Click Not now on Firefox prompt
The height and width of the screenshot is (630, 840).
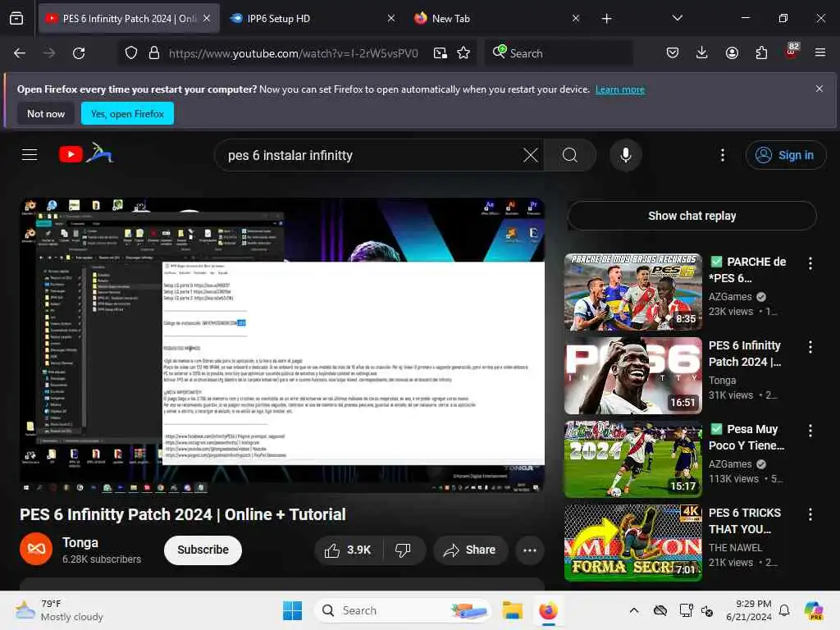[46, 113]
